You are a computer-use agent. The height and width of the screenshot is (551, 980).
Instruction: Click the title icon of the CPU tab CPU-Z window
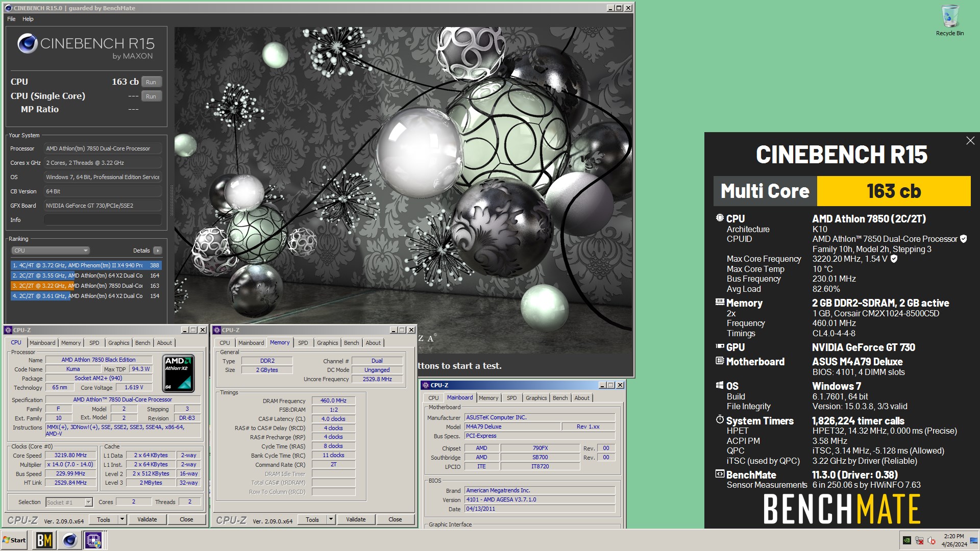[8, 330]
